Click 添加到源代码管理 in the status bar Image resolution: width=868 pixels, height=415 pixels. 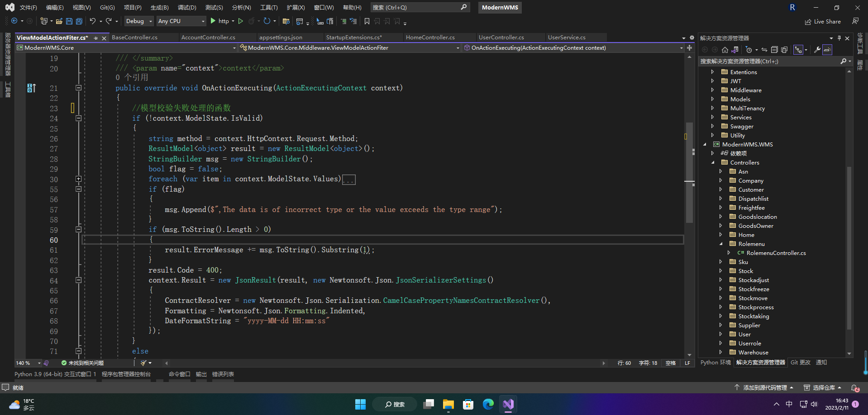click(764, 388)
